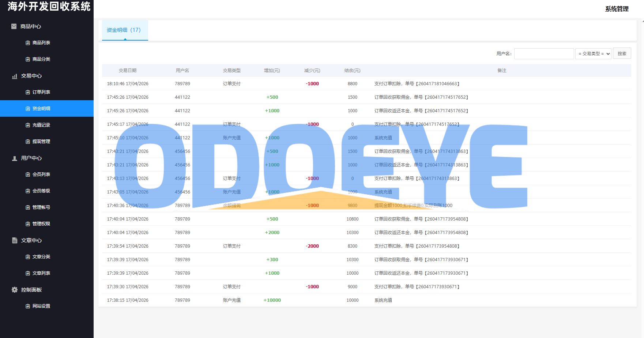Click the 10800 balance cell
Image resolution: width=644 pixels, height=338 pixels.
353,219
